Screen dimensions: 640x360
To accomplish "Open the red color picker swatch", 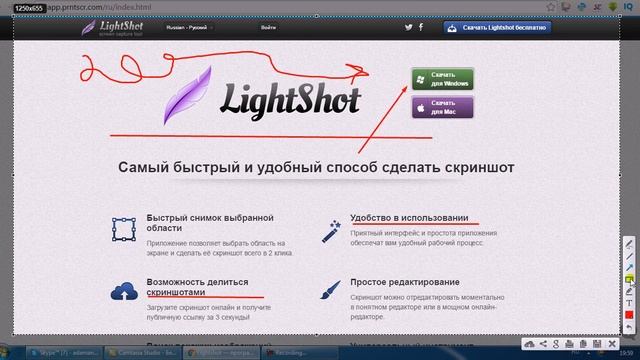I will [629, 315].
